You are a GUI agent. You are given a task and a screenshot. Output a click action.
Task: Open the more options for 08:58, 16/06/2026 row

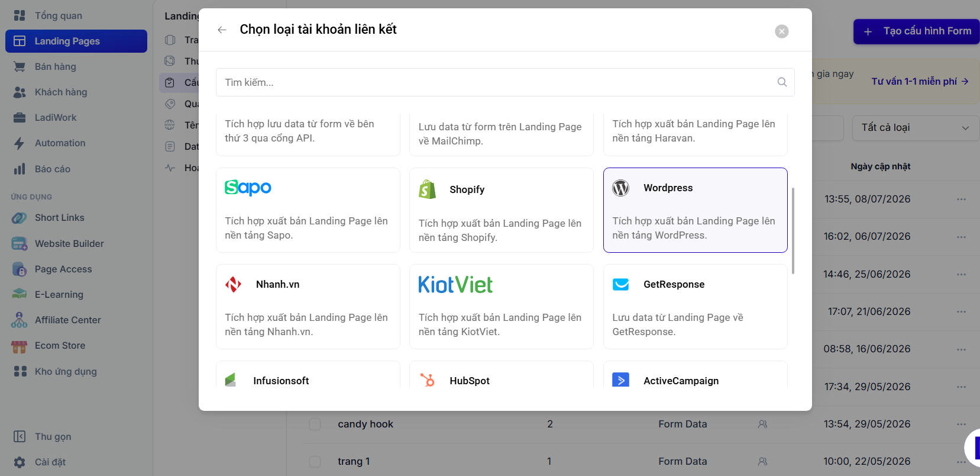click(962, 349)
